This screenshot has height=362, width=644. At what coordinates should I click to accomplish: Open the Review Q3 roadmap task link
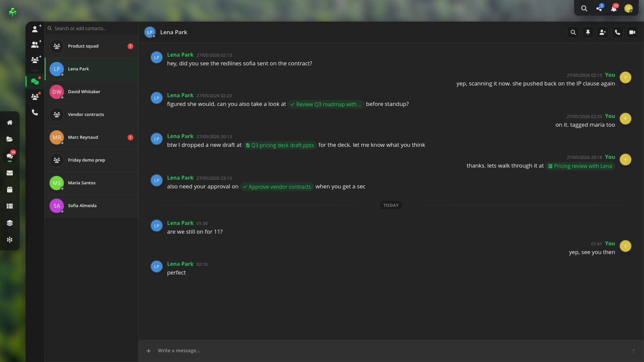326,104
